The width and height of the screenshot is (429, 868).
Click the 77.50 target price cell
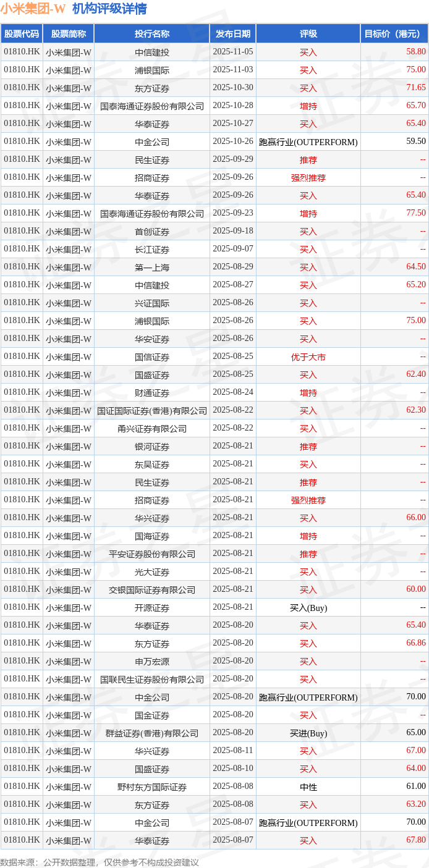[415, 213]
